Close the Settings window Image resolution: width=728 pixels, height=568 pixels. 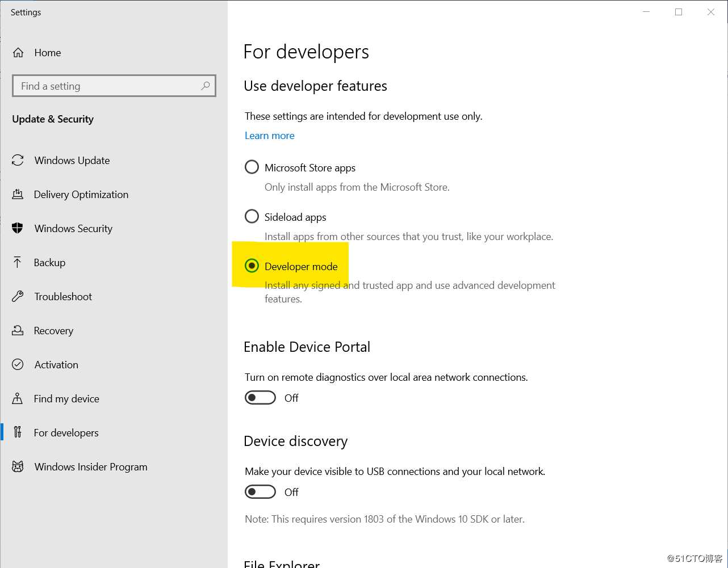[x=711, y=12]
